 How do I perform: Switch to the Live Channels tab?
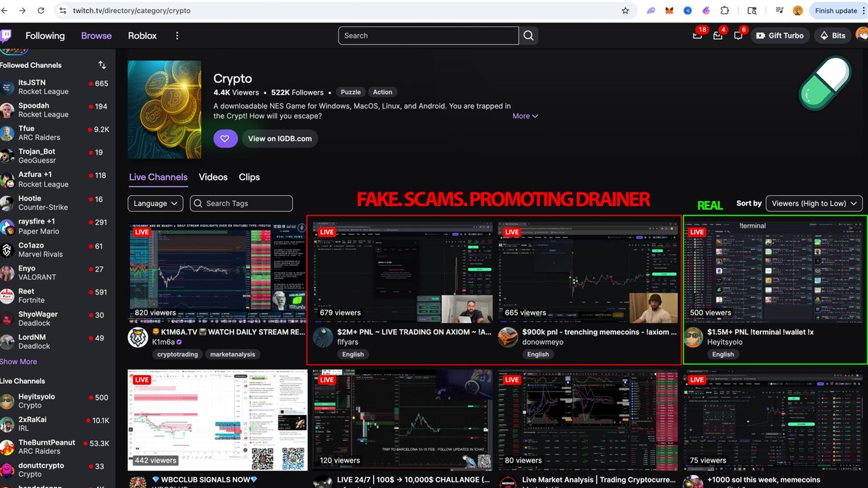coord(158,177)
